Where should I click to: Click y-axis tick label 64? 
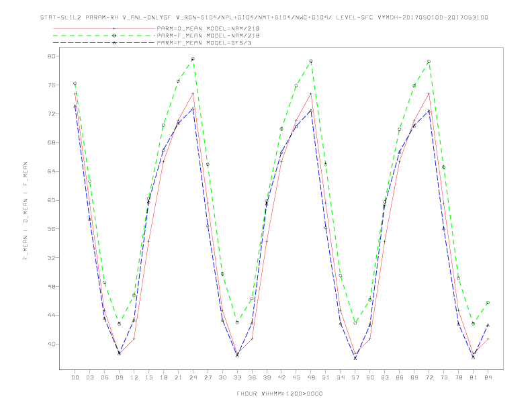click(x=51, y=171)
